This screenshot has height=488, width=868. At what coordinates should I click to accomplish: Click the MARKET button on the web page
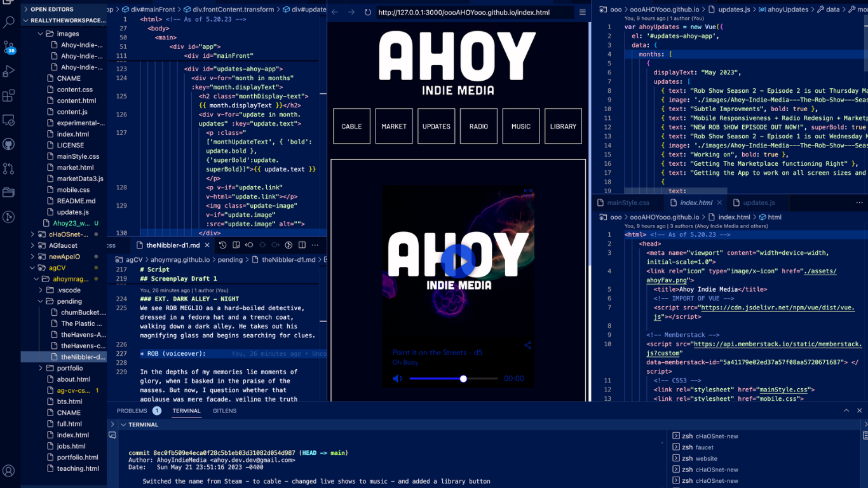click(394, 126)
